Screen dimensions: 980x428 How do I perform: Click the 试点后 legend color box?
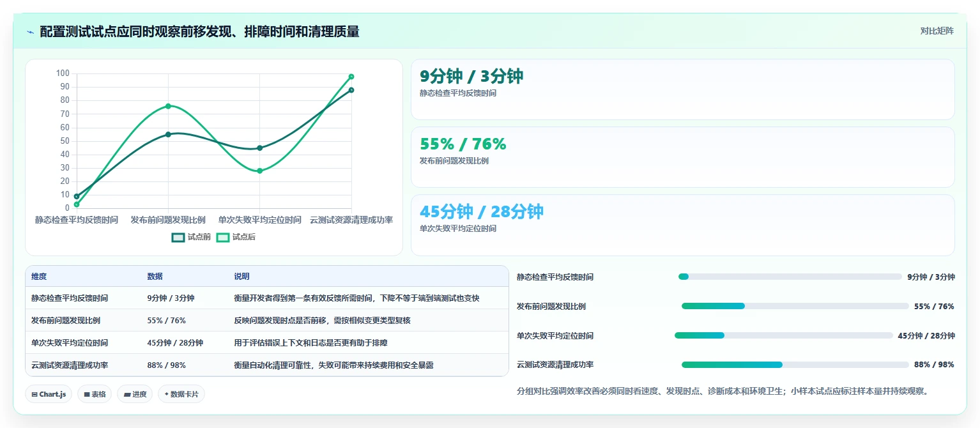click(x=223, y=237)
